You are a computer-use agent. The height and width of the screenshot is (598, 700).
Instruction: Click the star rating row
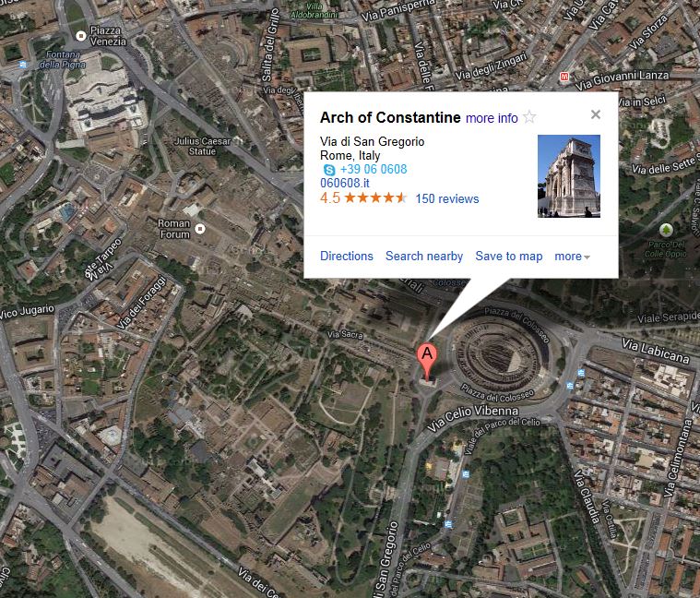tap(363, 197)
